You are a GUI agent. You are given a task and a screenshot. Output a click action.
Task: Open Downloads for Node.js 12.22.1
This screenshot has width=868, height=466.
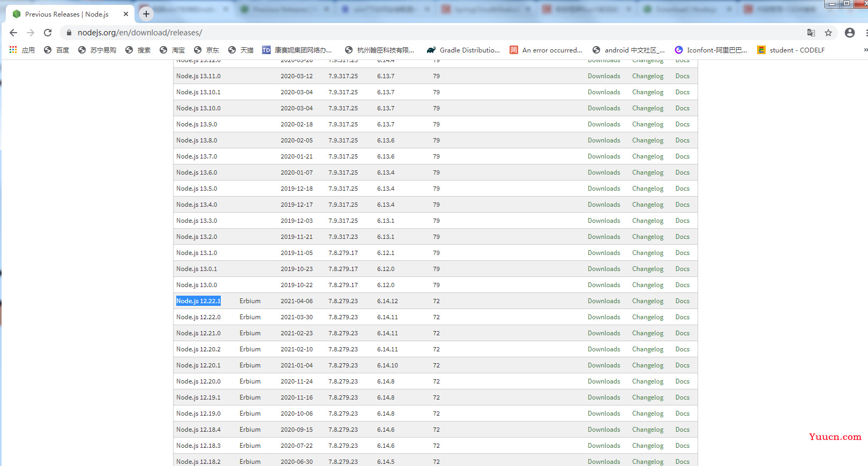[604, 301]
